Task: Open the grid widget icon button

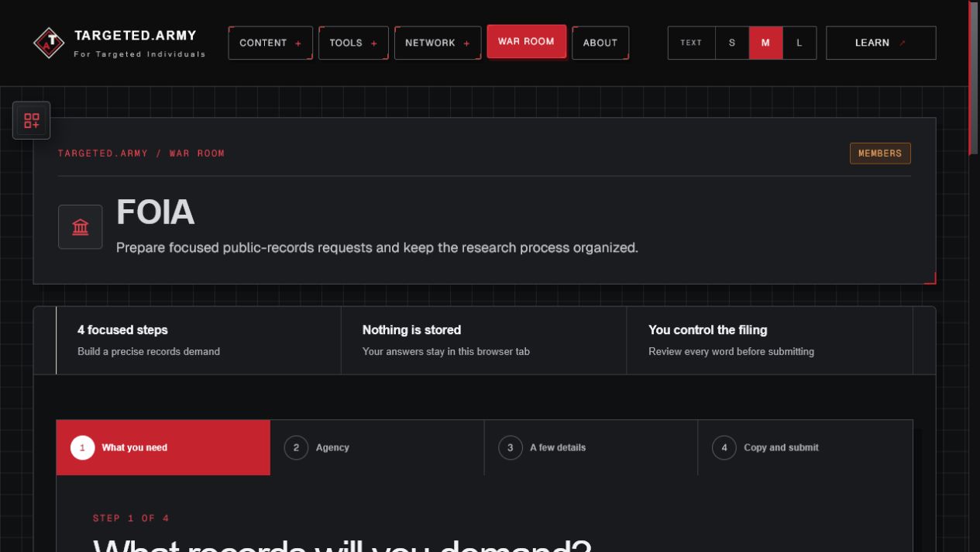Action: (x=32, y=120)
